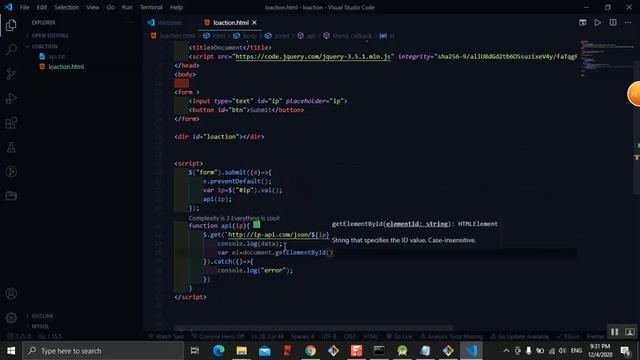Screen dimensions: 640x360
Task: Open the File menu
Action: coord(24,7)
